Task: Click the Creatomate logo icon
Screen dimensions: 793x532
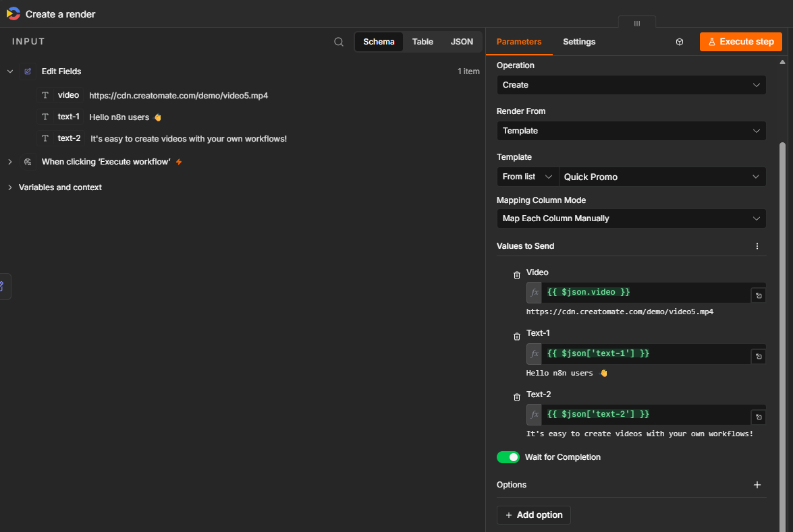Action: 13,13
